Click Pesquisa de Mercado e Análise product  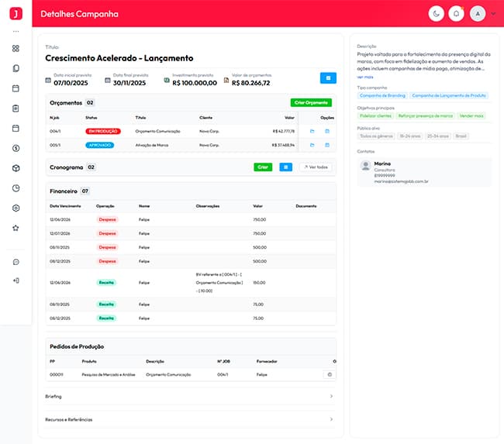[109, 374]
